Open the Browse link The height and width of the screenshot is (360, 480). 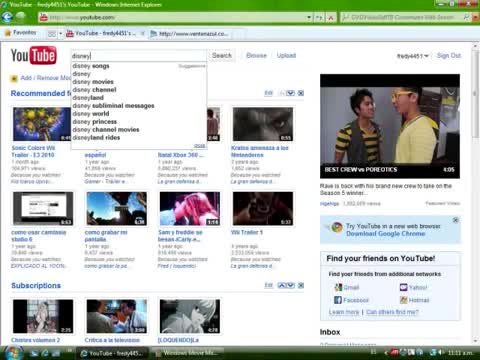click(x=256, y=55)
